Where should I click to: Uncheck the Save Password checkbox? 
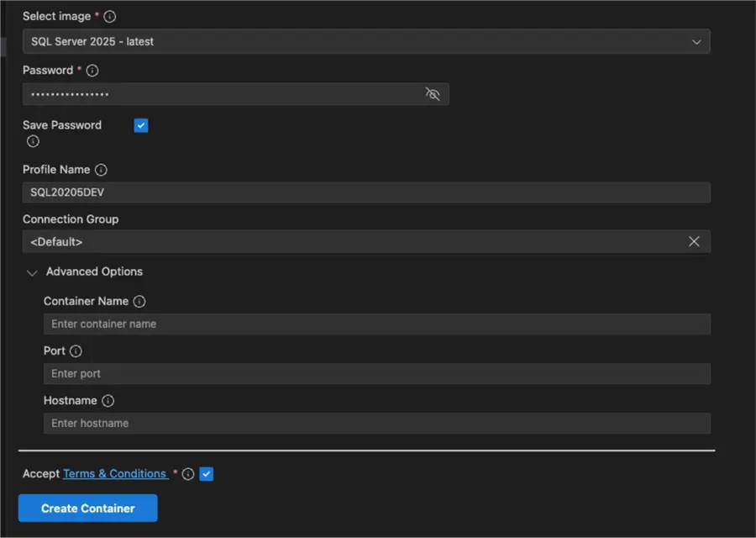pos(140,124)
